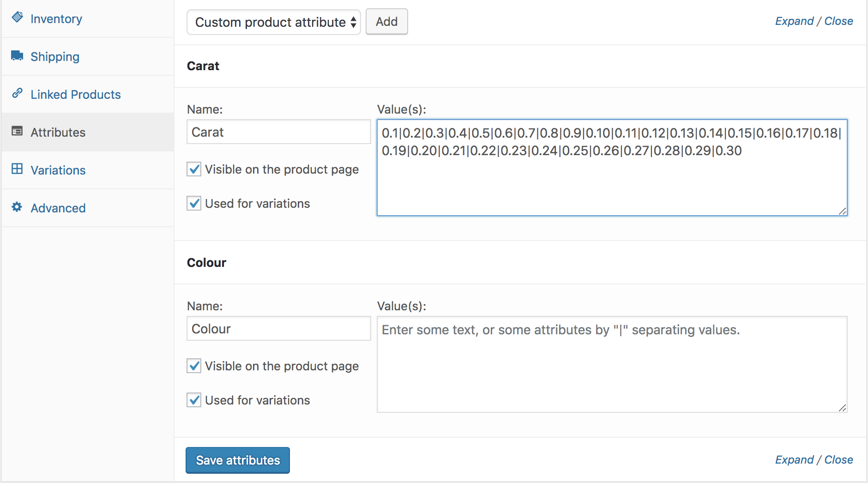This screenshot has width=868, height=483.
Task: Click the Add attribute button
Action: tap(387, 22)
